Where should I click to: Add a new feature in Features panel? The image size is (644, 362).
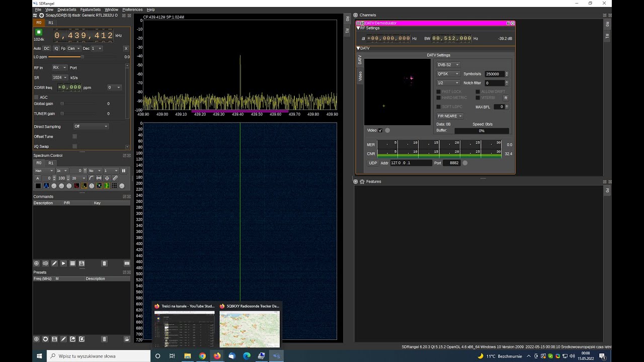[x=356, y=182]
